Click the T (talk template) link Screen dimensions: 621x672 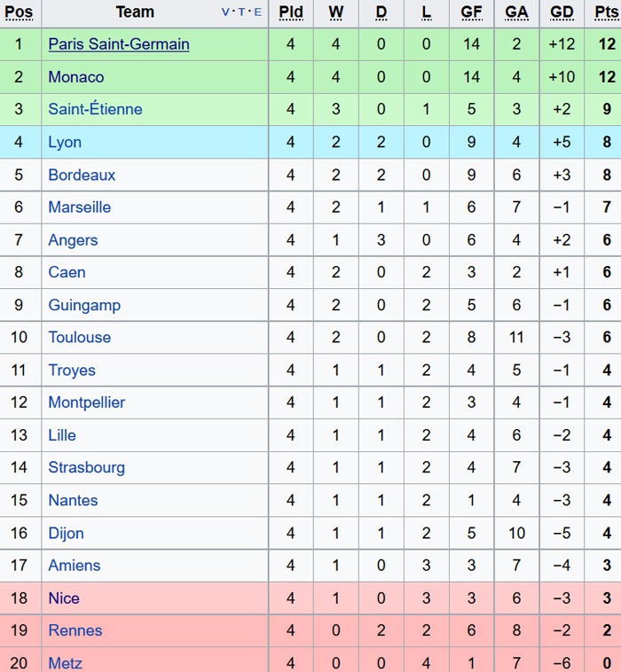pyautogui.click(x=241, y=12)
